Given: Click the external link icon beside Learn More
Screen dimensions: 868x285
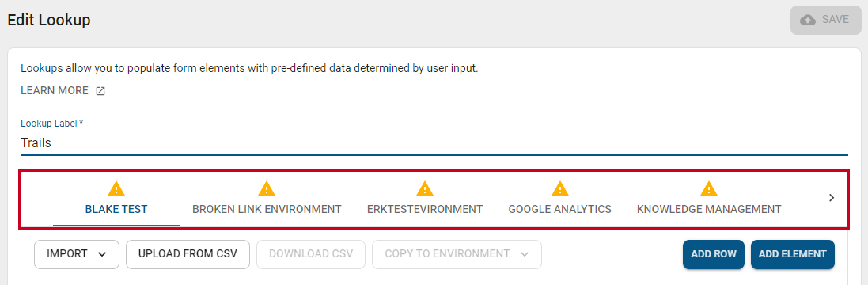Looking at the screenshot, I should 100,91.
